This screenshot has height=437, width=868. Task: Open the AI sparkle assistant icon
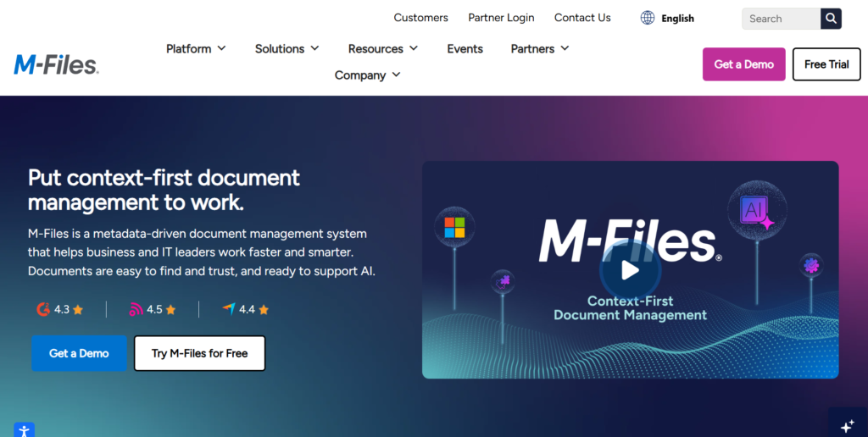point(848,425)
